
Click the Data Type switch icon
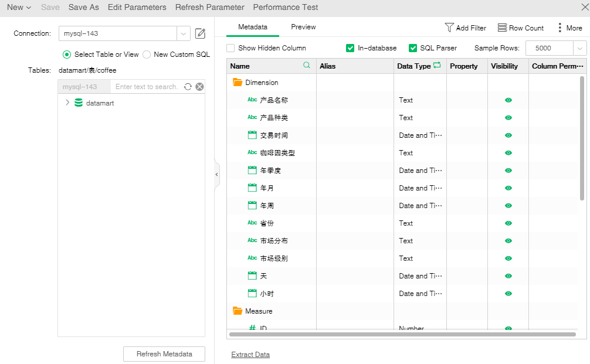437,66
